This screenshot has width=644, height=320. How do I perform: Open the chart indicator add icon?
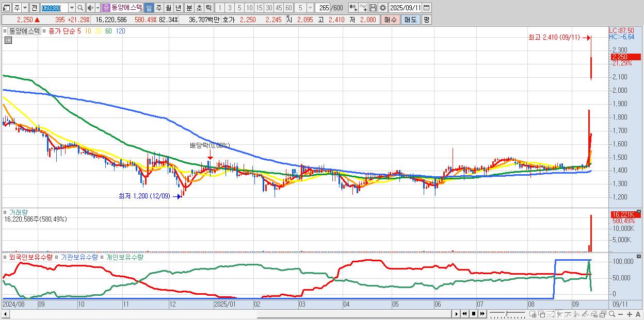tap(353, 8)
